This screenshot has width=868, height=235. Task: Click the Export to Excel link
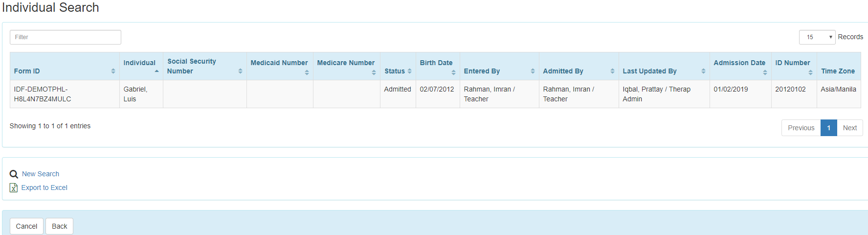pyautogui.click(x=45, y=188)
